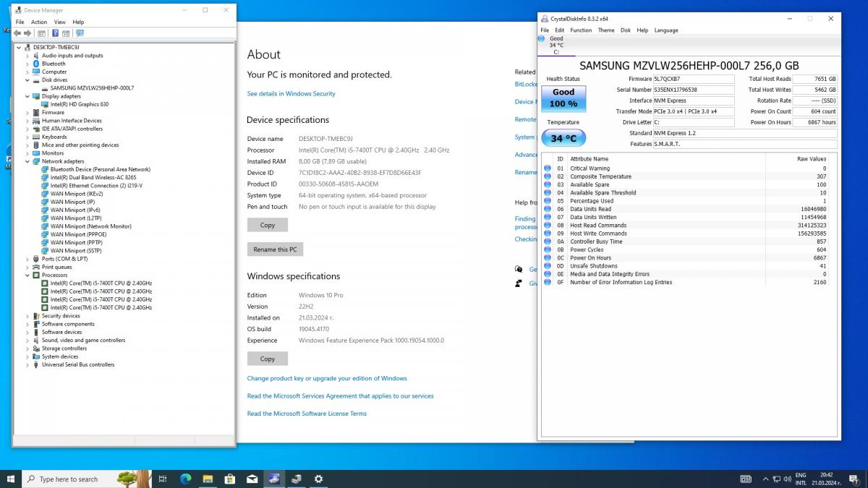Image resolution: width=868 pixels, height=488 pixels.
Task: Click blue status circle for Unsafe Shutdowns row
Action: pos(548,266)
